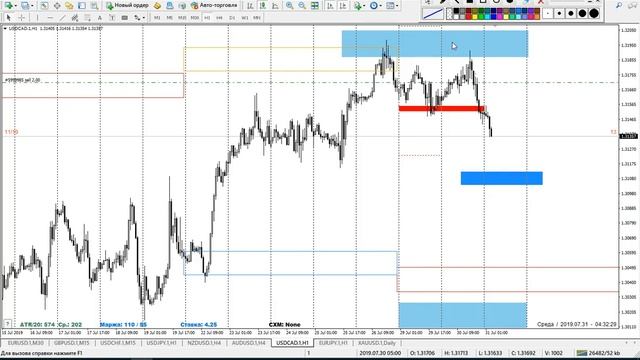The width and height of the screenshot is (640, 360).
Task: Toggle the Авто-торговля button
Action: click(214, 6)
